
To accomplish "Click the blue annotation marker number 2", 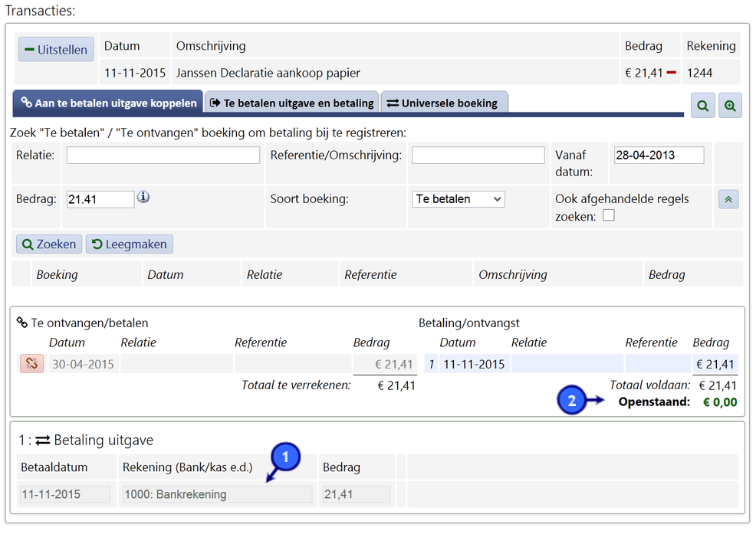I will coord(572,401).
